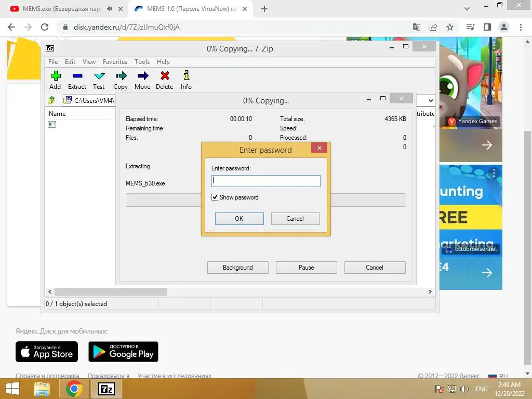The image size is (532, 399).
Task: Close the MEMS 1.0 Yandex Disk tab
Action: point(245,9)
